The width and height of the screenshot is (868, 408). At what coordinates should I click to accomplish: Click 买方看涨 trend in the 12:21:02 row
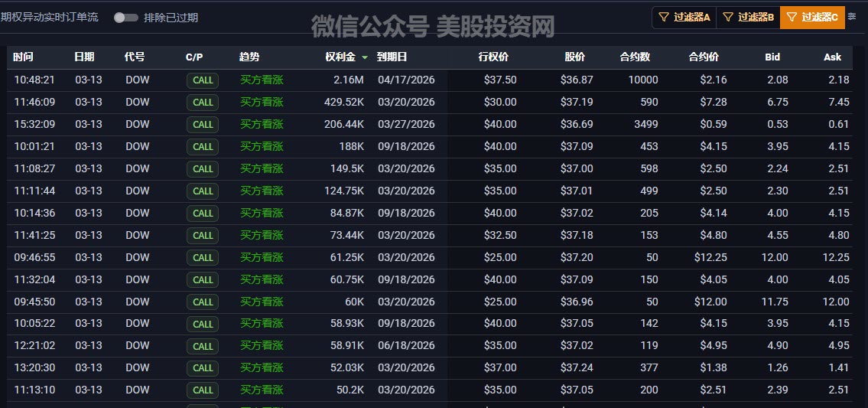[x=262, y=346]
